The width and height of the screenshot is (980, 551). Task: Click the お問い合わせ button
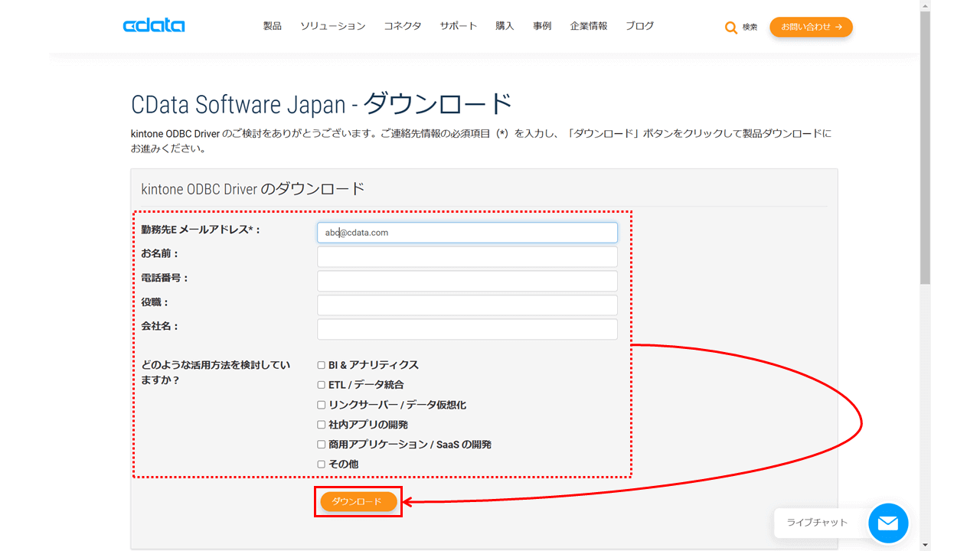811,27
